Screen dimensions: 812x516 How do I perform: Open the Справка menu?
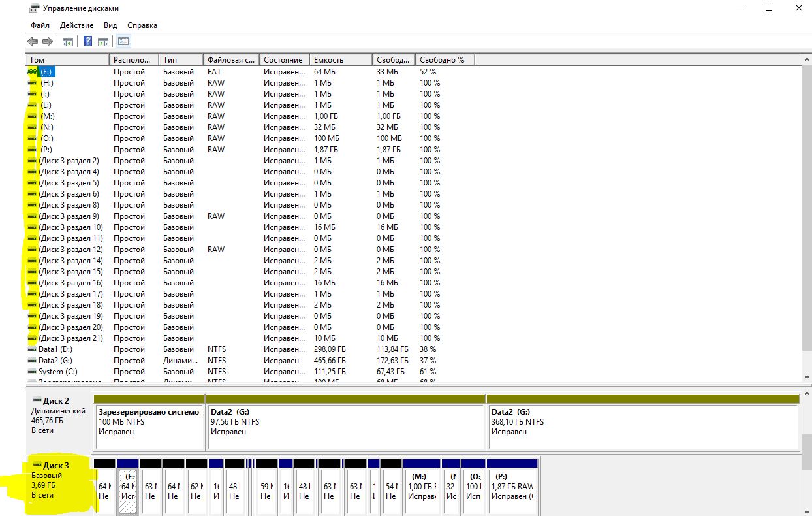click(x=142, y=25)
